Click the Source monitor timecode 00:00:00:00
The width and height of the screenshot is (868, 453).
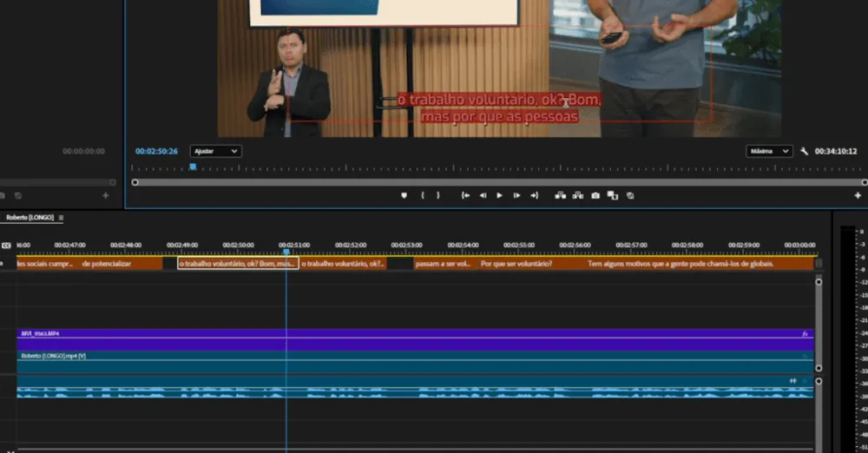tap(83, 151)
